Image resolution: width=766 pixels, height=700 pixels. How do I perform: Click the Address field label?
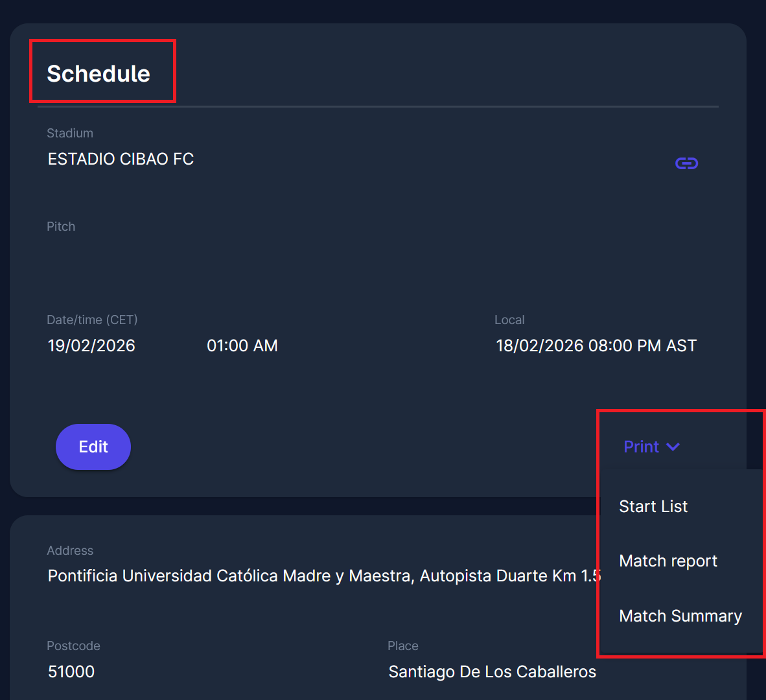(70, 550)
